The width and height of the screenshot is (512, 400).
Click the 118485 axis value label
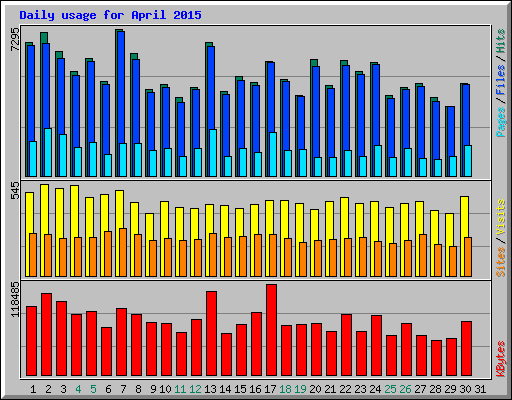(15, 299)
